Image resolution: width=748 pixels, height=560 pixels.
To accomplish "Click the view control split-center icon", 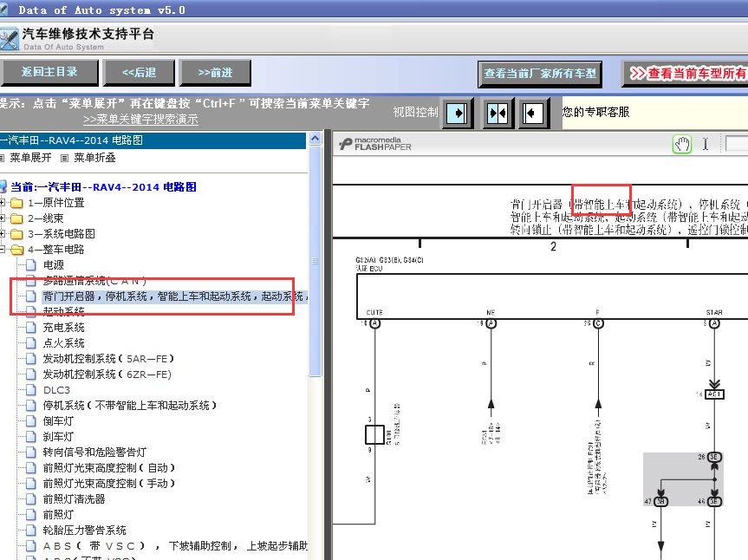I will click(x=498, y=114).
